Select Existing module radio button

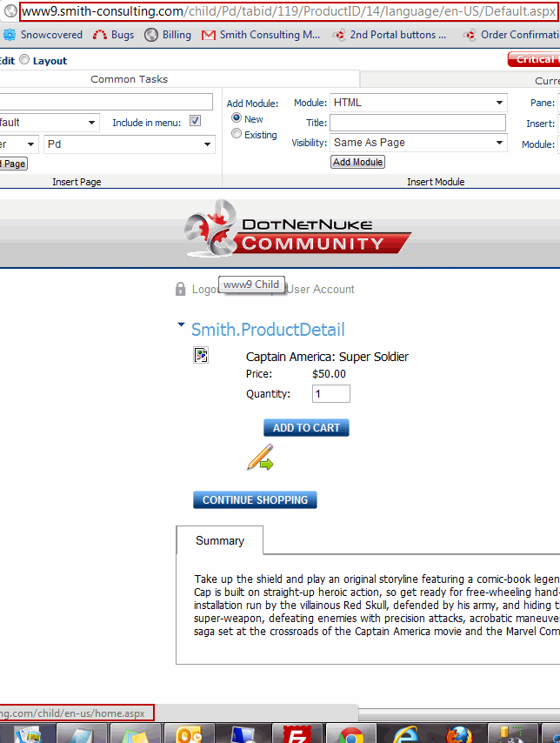(x=237, y=134)
